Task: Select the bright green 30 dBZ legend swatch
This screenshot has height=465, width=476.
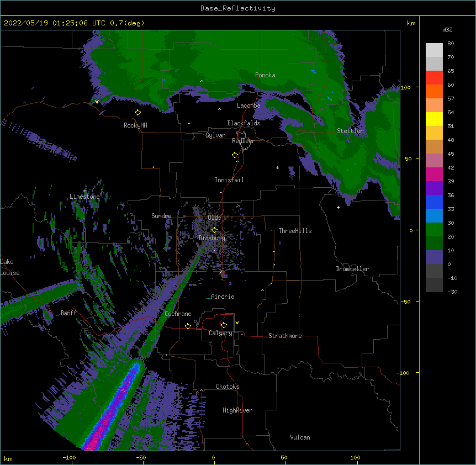Action: pyautogui.click(x=434, y=230)
